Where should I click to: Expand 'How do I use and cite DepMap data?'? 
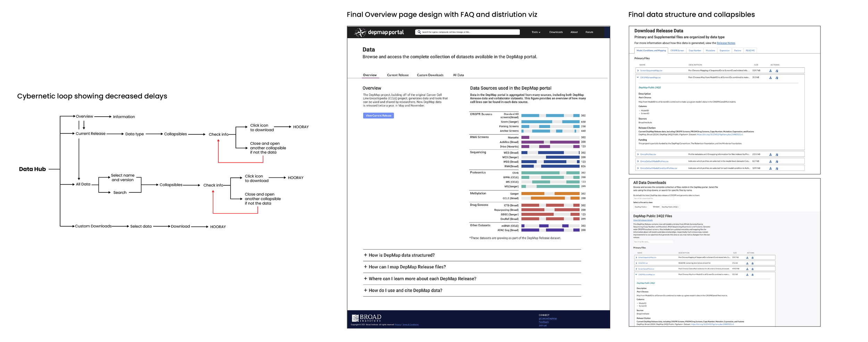pos(472,291)
